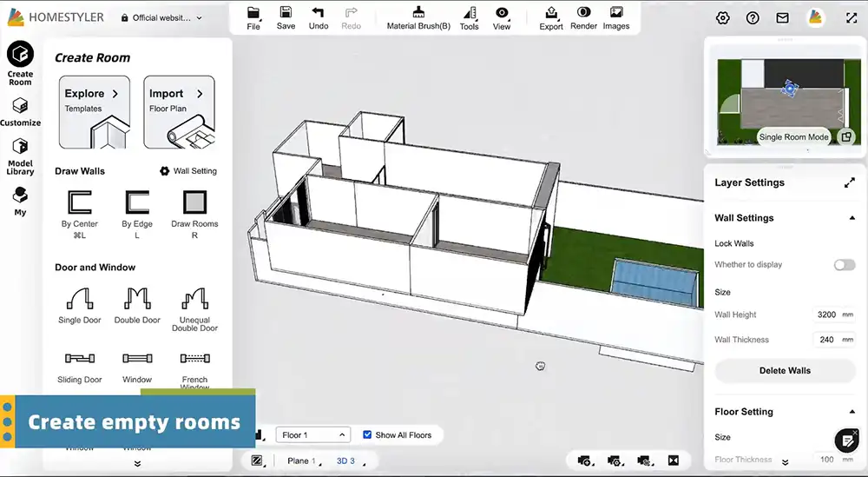Open the user profile avatar

[815, 17]
